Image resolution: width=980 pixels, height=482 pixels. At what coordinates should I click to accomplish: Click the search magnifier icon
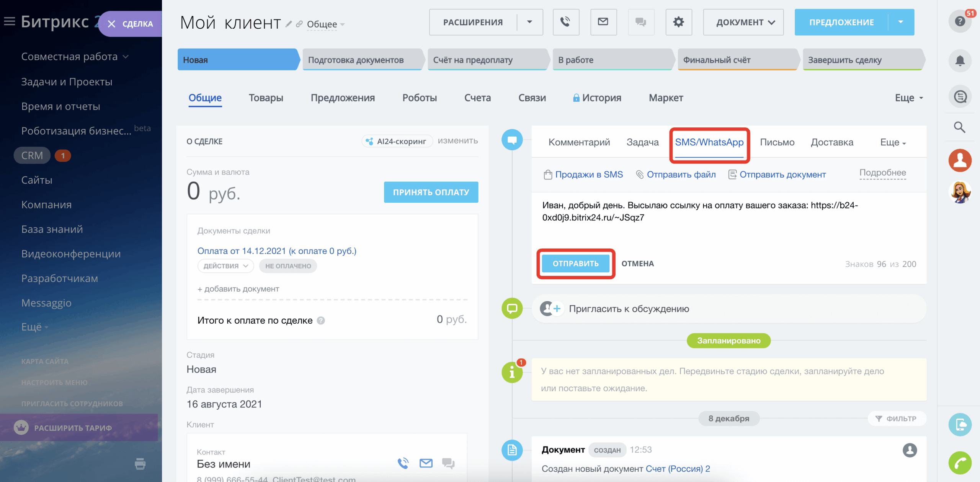tap(959, 127)
